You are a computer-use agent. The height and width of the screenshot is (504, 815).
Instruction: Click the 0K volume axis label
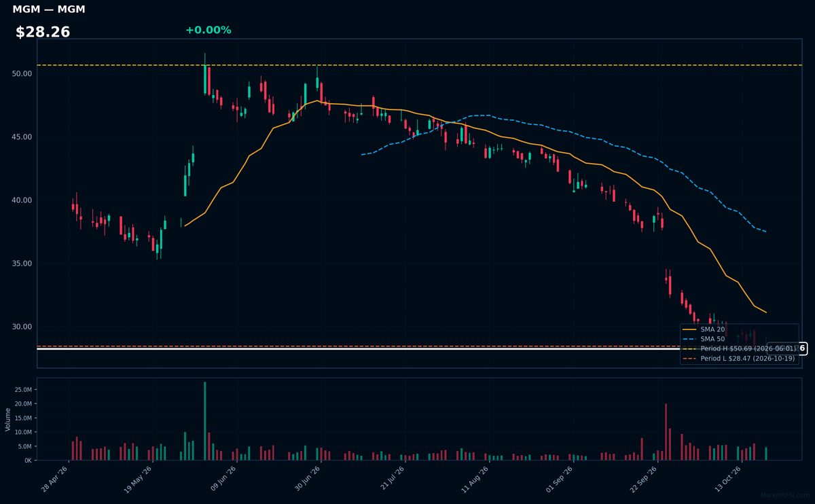coord(27,461)
